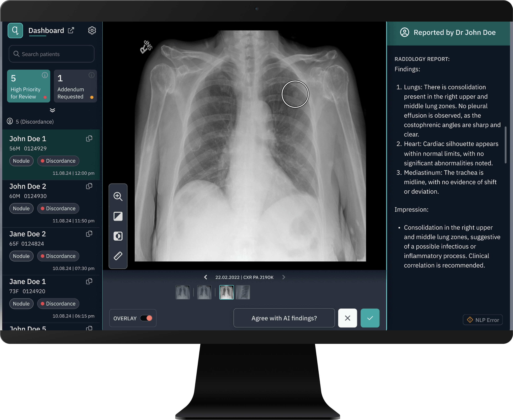Select Addendum Requested card
The image size is (513, 420).
(75, 86)
